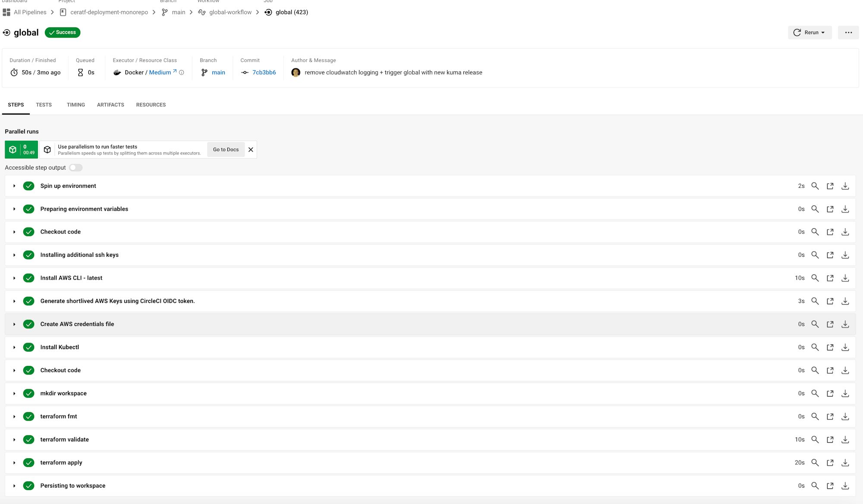Click the Docker executor whale icon
Image resolution: width=863 pixels, height=504 pixels.
tap(117, 72)
